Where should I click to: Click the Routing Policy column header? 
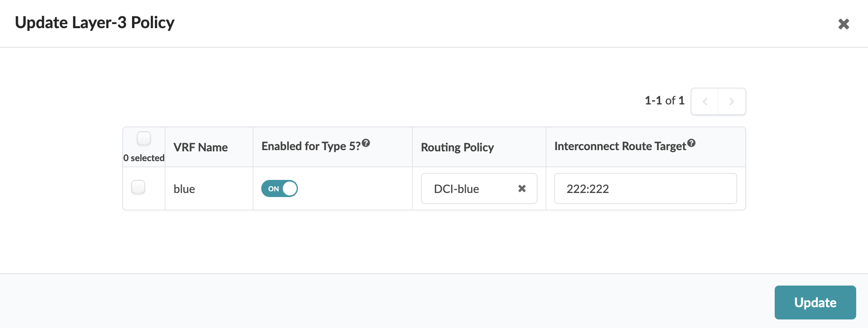click(457, 147)
